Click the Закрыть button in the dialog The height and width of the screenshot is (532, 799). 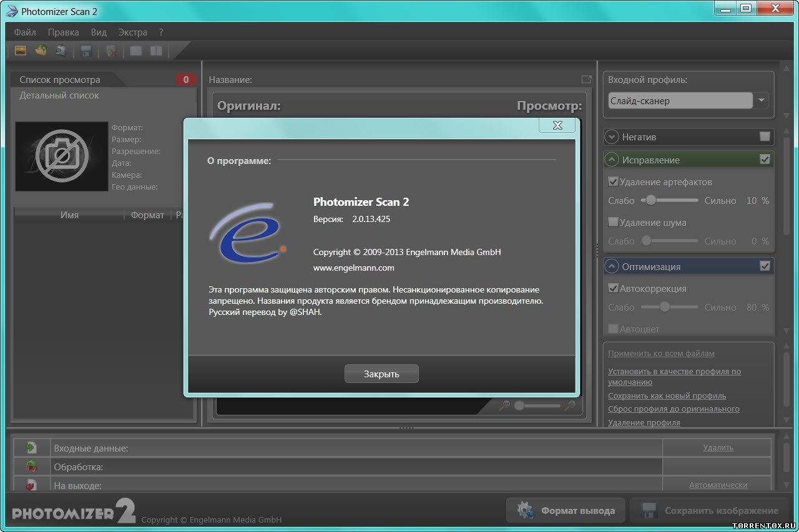tap(381, 374)
